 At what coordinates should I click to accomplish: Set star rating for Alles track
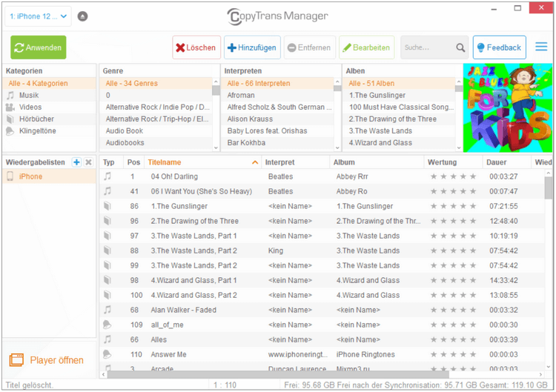[x=453, y=339]
